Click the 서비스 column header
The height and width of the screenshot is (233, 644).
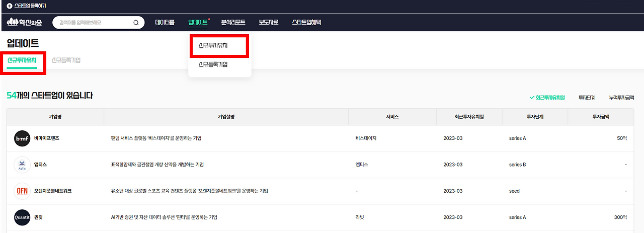tap(392, 117)
